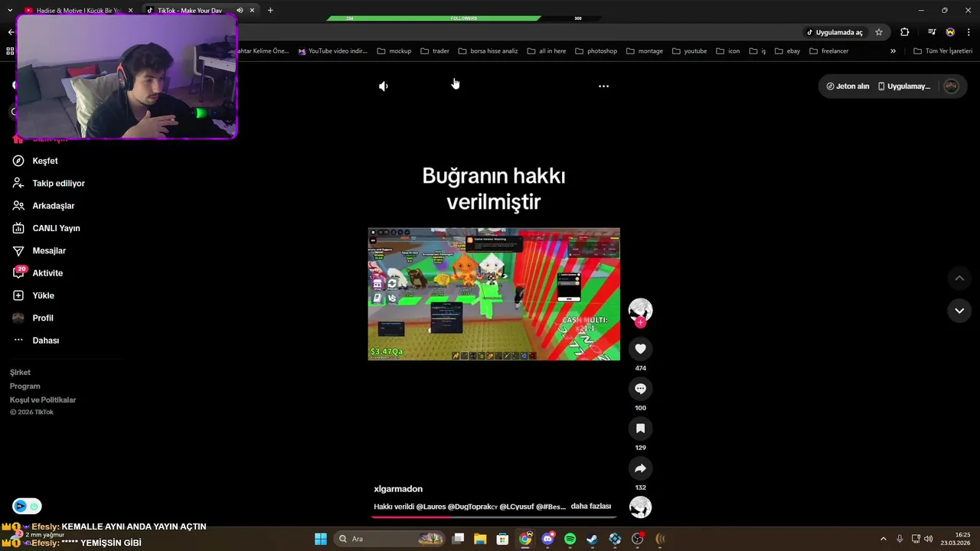This screenshot has width=980, height=551.
Task: Show hidden system tray icons
Action: pyautogui.click(x=883, y=539)
